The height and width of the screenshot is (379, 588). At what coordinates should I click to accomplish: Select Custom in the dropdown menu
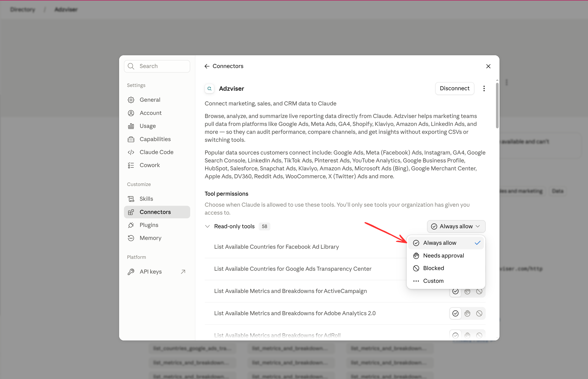pos(446,281)
